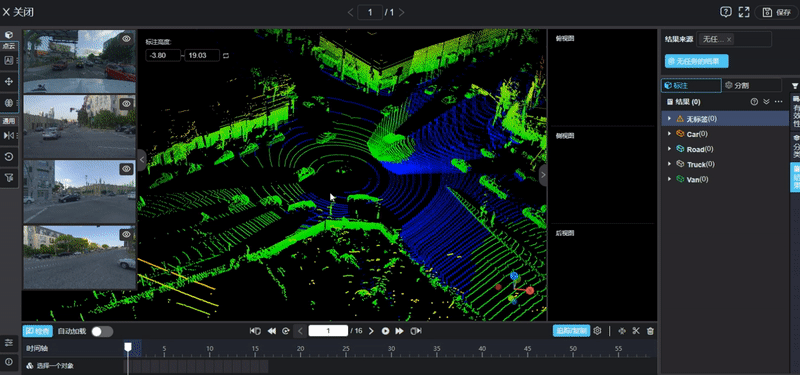Expand the Truck tree item

tap(669, 164)
